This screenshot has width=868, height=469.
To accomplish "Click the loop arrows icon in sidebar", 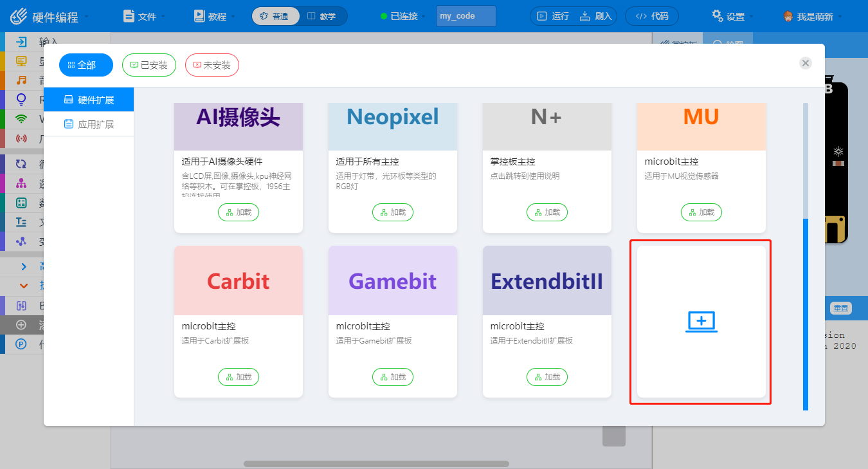I will (22, 164).
